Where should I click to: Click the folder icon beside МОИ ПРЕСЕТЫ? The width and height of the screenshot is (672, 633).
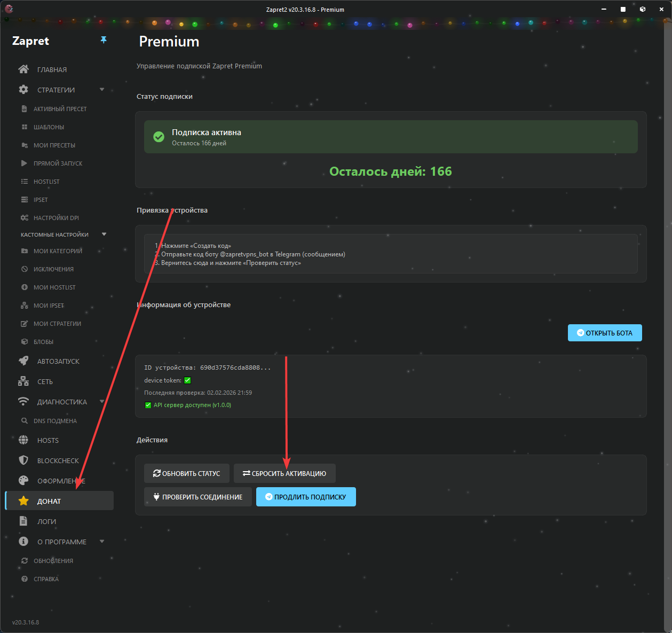click(24, 145)
